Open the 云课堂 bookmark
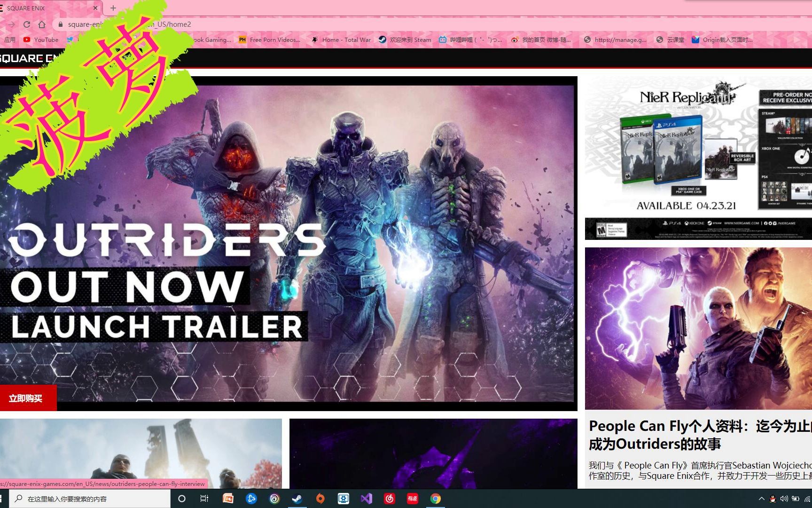This screenshot has width=812, height=508. click(x=670, y=40)
